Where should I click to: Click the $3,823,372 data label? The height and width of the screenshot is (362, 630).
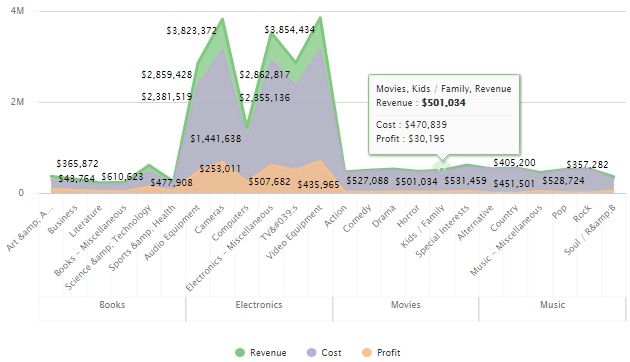point(192,31)
